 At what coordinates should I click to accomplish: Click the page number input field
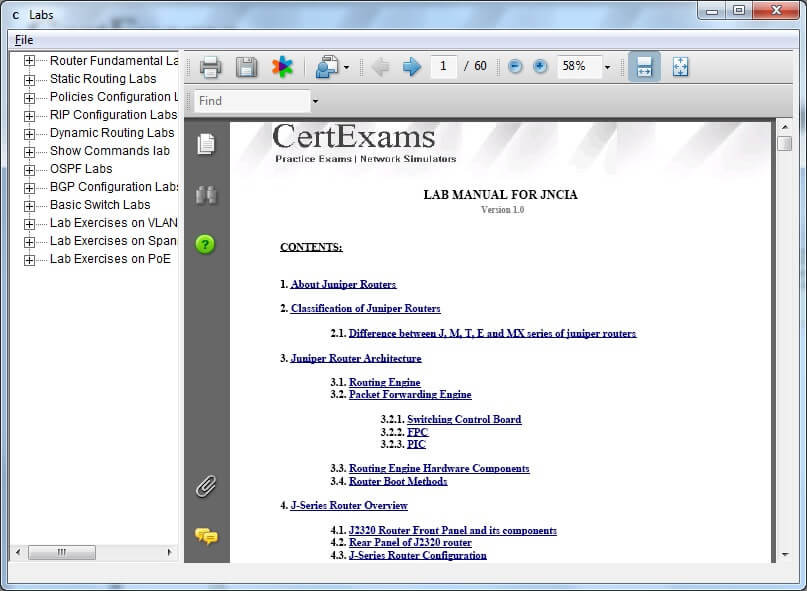click(443, 66)
